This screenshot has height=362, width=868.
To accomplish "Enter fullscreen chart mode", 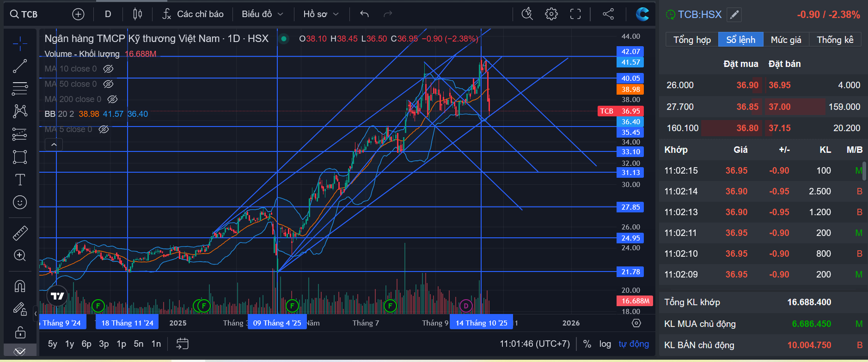I will 575,14.
